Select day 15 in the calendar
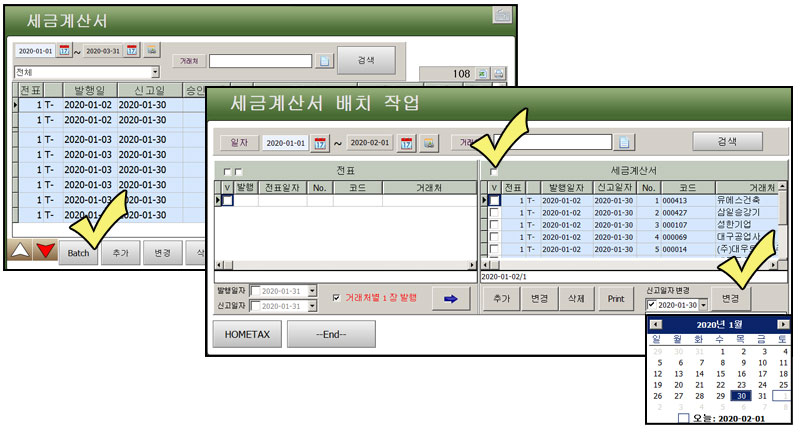800x435 pixels. pyautogui.click(x=720, y=374)
